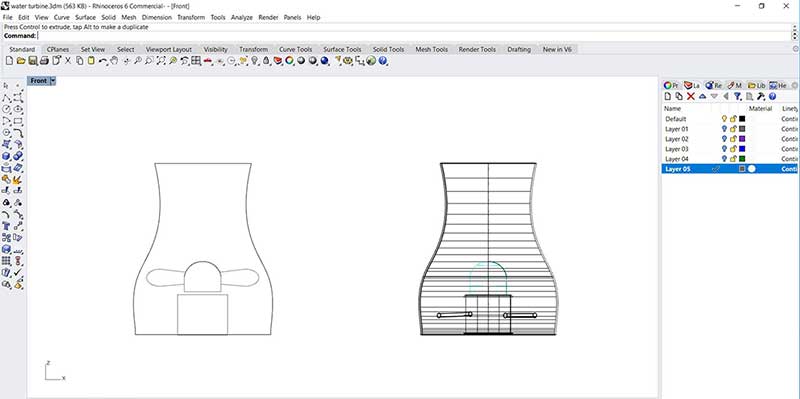
Task: Click the Paste clipboard icon
Action: 91,61
